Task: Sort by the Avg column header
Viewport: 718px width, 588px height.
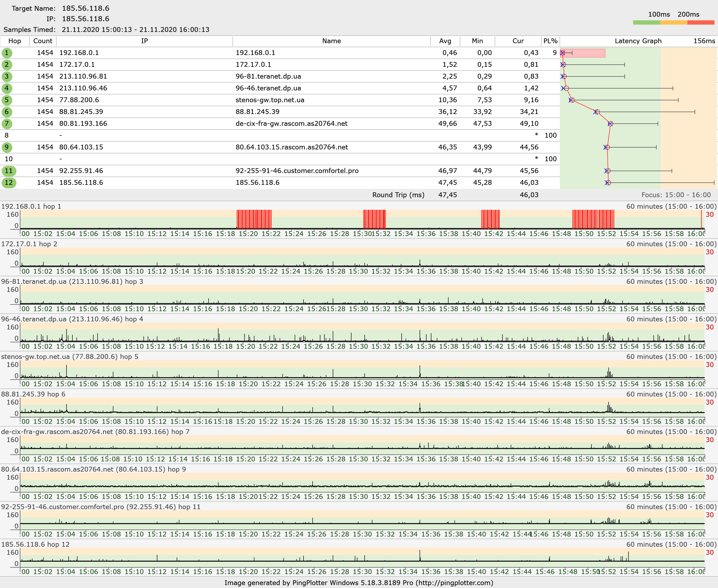Action: (x=445, y=41)
